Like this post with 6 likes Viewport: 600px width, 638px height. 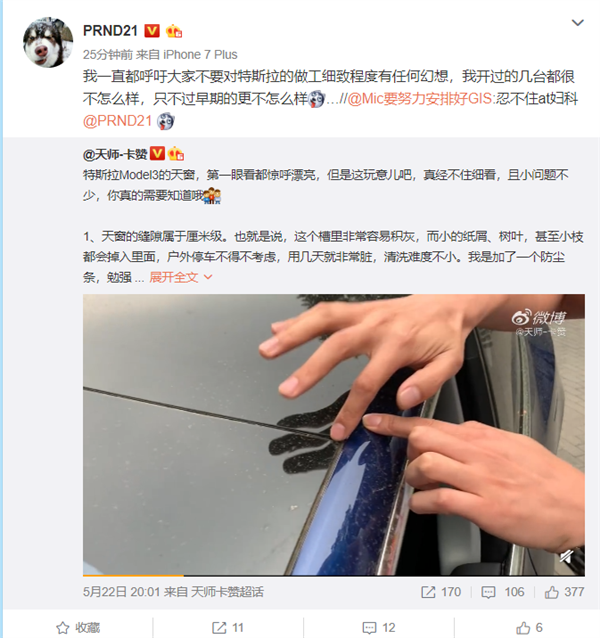coord(529,628)
